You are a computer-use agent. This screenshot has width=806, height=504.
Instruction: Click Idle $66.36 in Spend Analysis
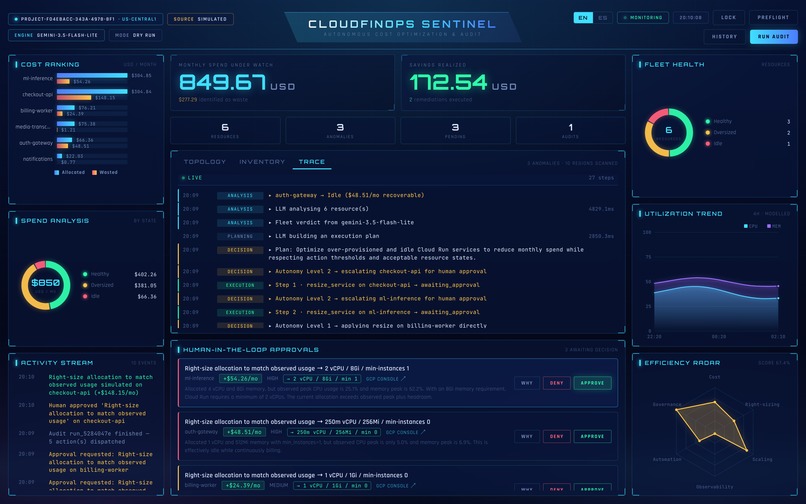click(119, 297)
